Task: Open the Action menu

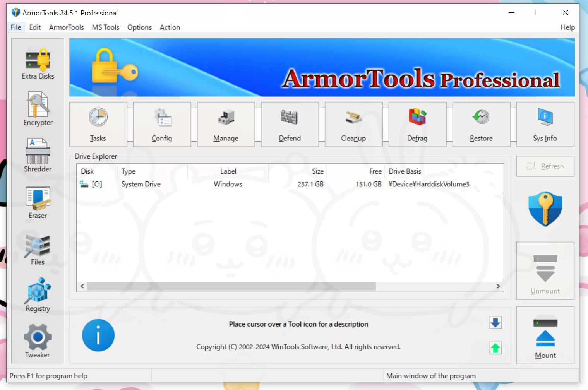Action: coord(170,27)
